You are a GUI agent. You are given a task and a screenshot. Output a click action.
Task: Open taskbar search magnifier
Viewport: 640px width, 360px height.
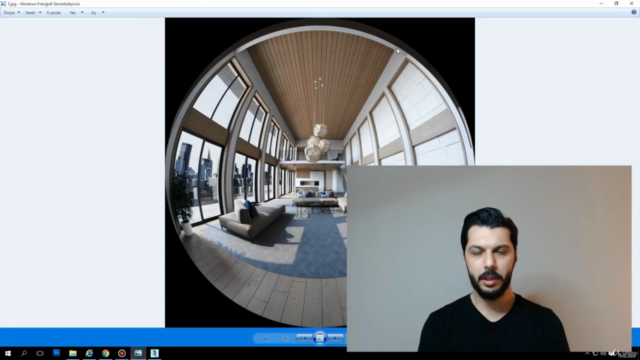(x=24, y=353)
